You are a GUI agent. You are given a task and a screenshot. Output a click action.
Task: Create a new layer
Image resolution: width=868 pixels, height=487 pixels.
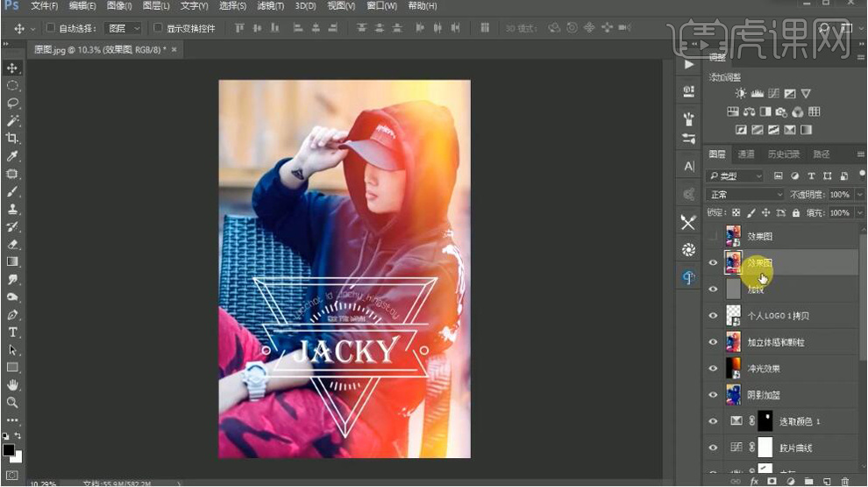[827, 482]
